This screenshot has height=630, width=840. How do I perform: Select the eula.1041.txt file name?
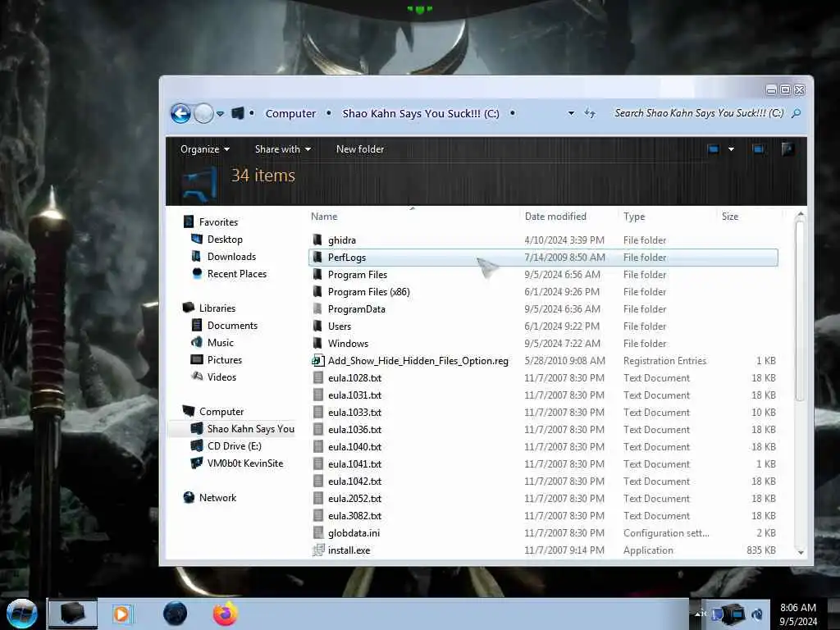pos(354,464)
